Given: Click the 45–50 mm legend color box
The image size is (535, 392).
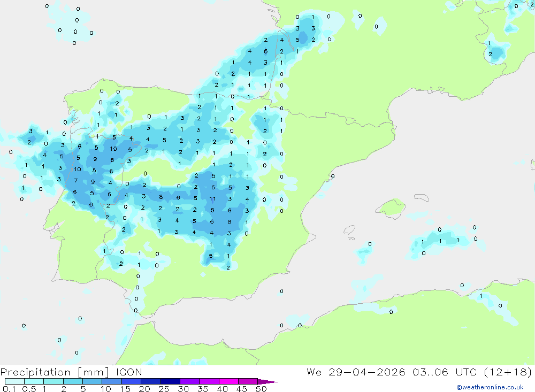Looking at the screenshot, I should point(248,381).
